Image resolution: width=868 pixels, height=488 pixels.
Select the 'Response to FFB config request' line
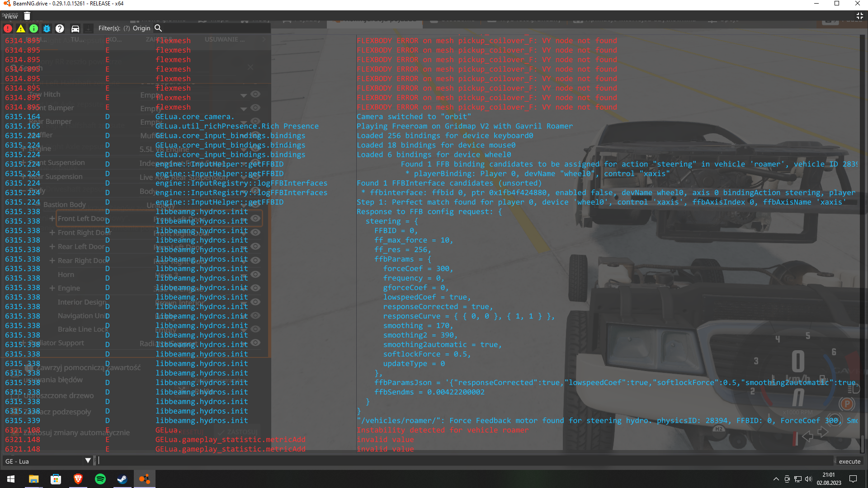coord(429,211)
